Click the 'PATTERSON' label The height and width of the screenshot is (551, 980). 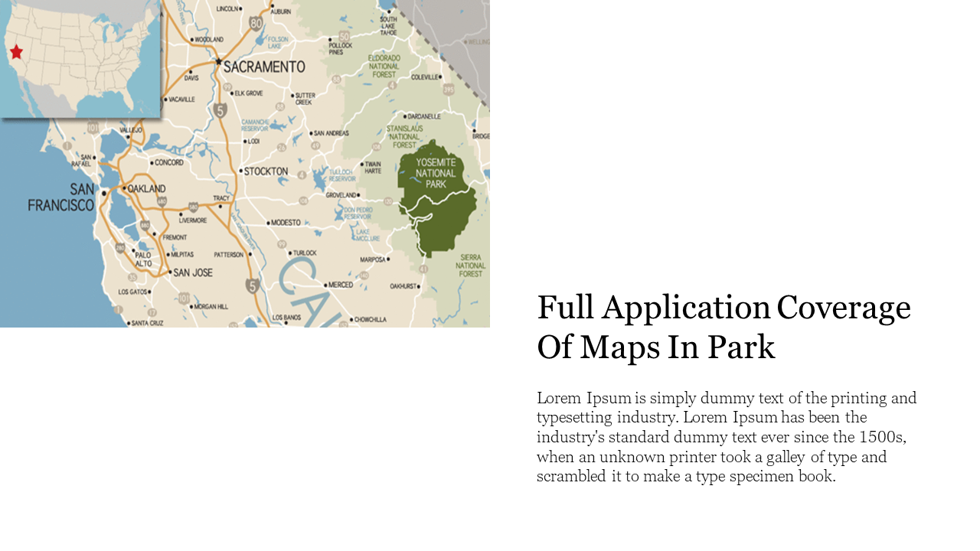tap(228, 255)
